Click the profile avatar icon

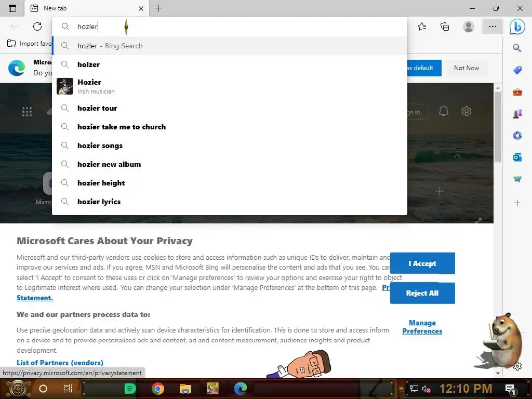click(x=469, y=26)
